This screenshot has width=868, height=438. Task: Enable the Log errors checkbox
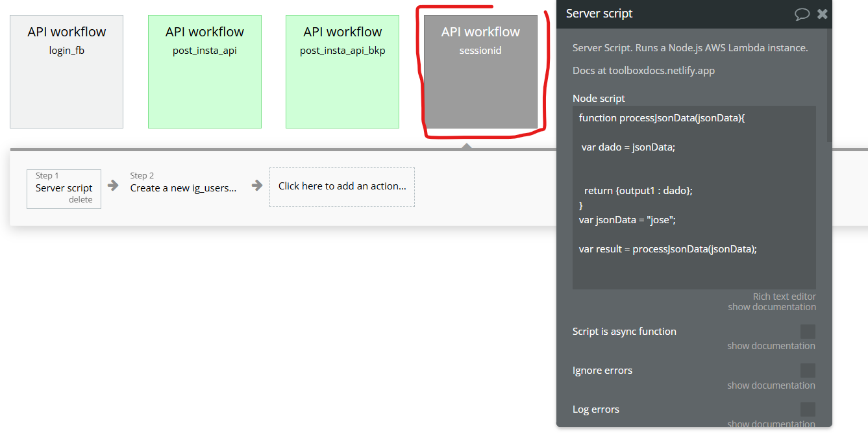808,409
